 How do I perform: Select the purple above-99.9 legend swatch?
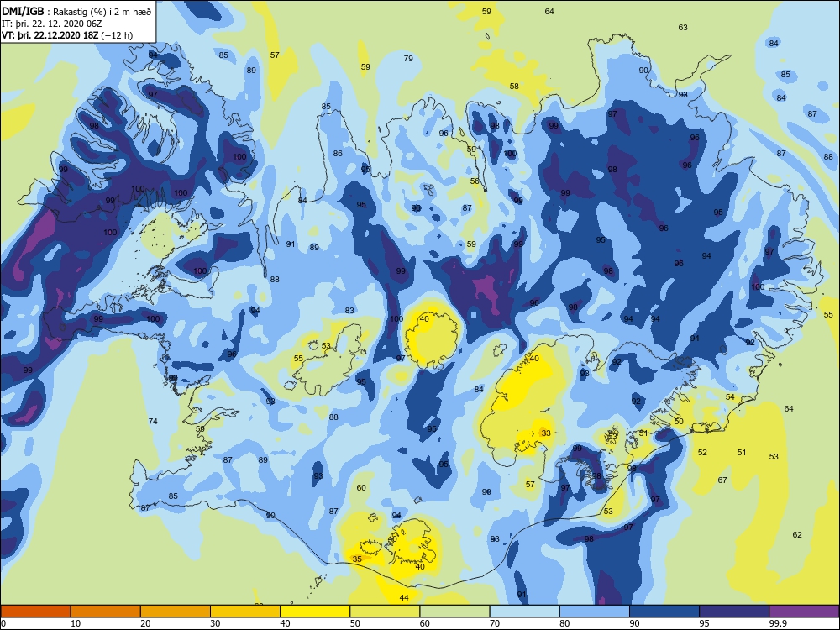coord(804,612)
